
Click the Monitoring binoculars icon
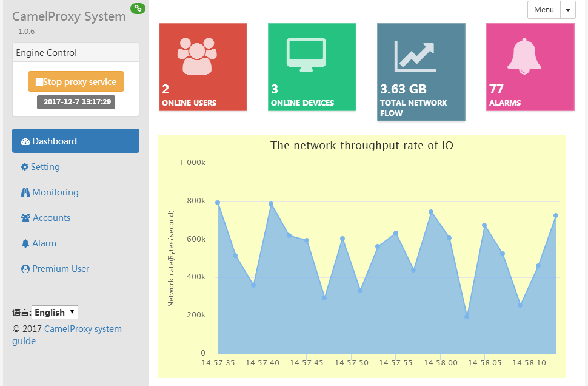pyautogui.click(x=25, y=192)
